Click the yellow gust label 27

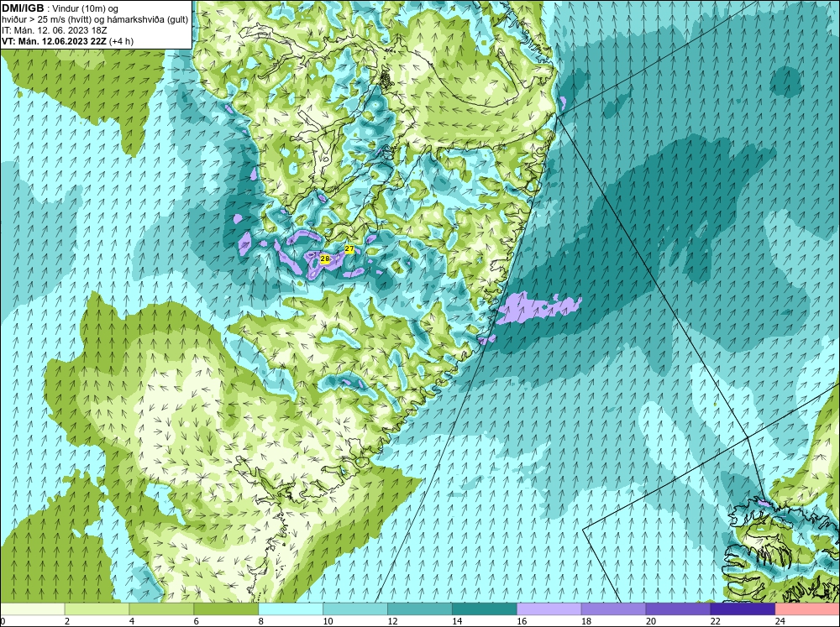coord(349,249)
